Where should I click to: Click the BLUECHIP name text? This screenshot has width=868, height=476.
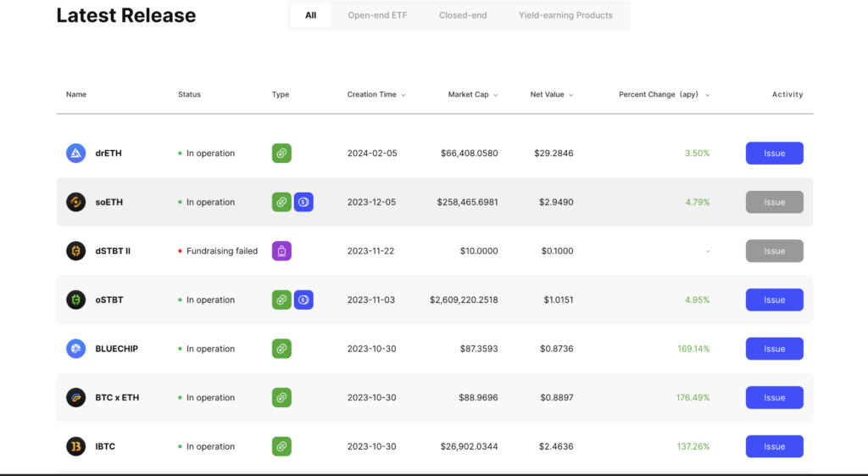click(117, 349)
